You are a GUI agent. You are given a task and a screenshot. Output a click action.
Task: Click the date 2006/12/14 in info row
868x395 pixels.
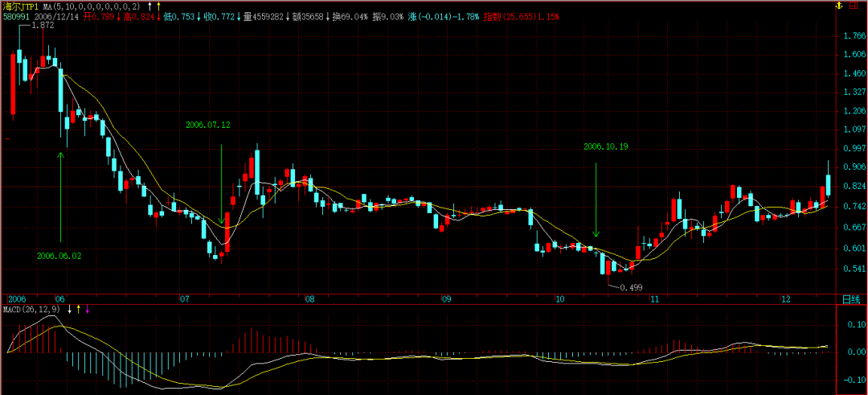[55, 17]
